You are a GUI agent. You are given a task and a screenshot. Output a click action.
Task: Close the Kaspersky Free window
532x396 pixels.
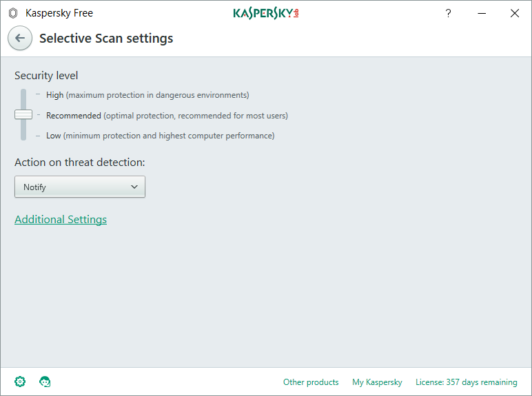pyautogui.click(x=515, y=13)
